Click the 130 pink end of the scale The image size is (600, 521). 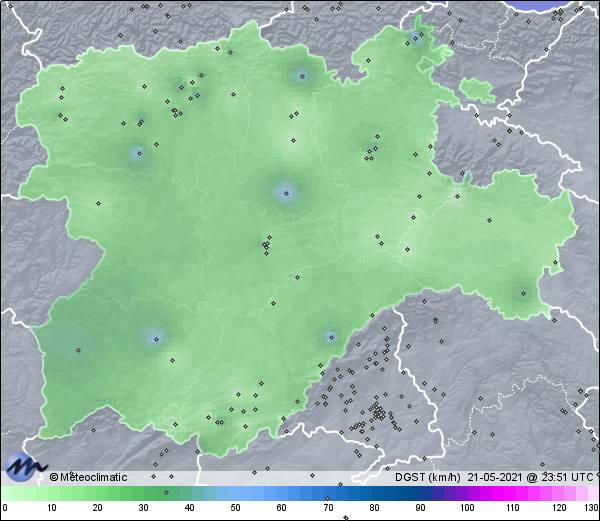tap(591, 508)
